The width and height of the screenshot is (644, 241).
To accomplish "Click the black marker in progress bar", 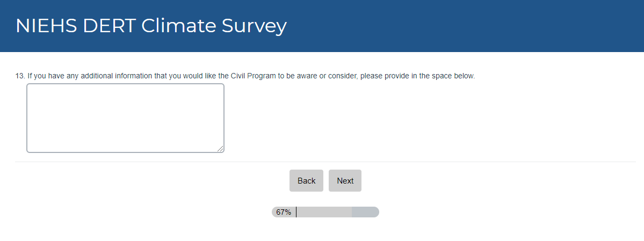I will point(296,212).
